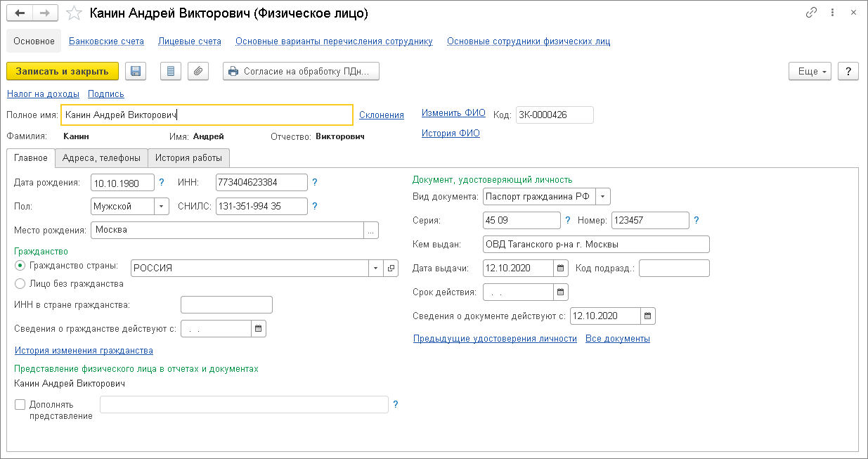Navigate back with the left arrow
Screen dimensions: 868x459
tap(20, 13)
